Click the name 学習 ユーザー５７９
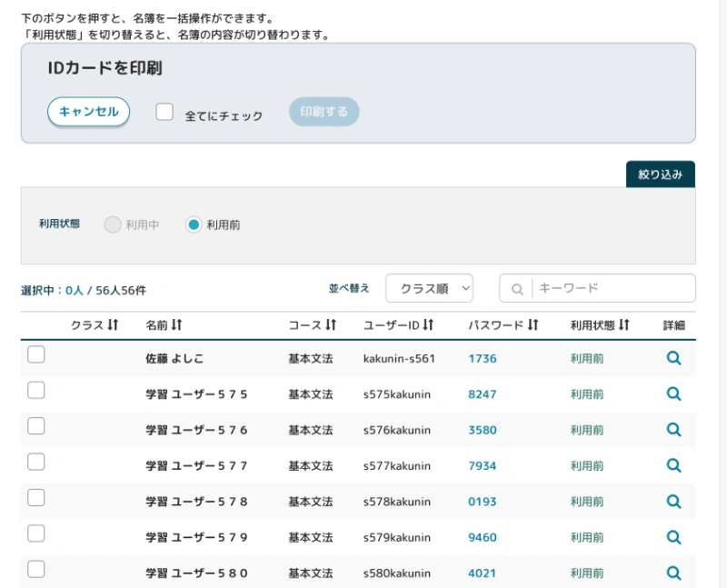 click(196, 537)
